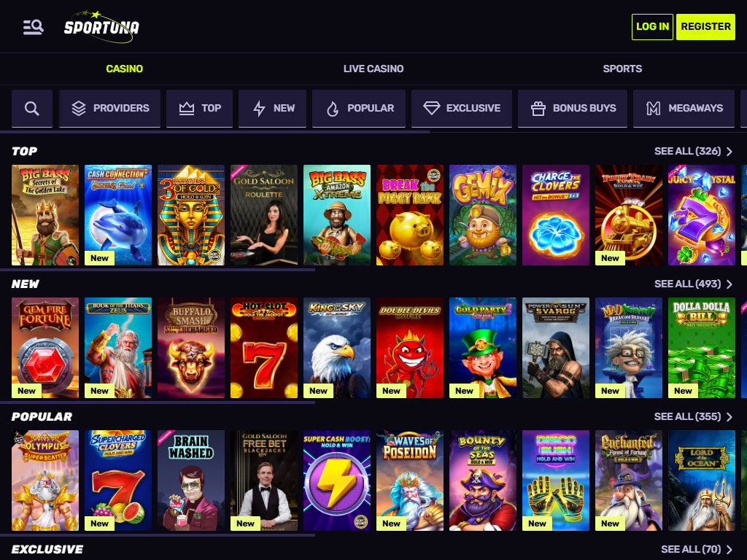747x560 pixels.
Task: Click the Sportuna logo
Action: [102, 27]
